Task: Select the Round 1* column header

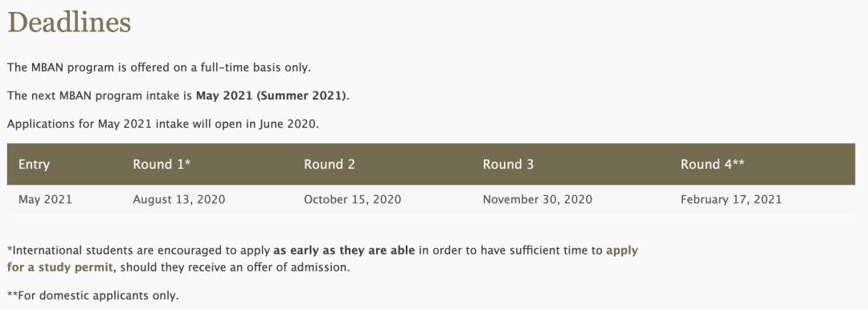Action: [162, 165]
